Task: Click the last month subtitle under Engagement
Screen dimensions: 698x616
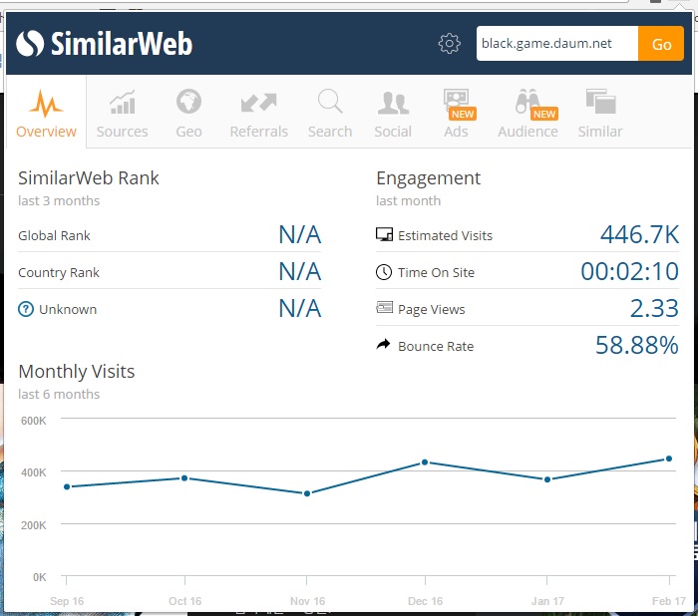Action: (x=408, y=200)
